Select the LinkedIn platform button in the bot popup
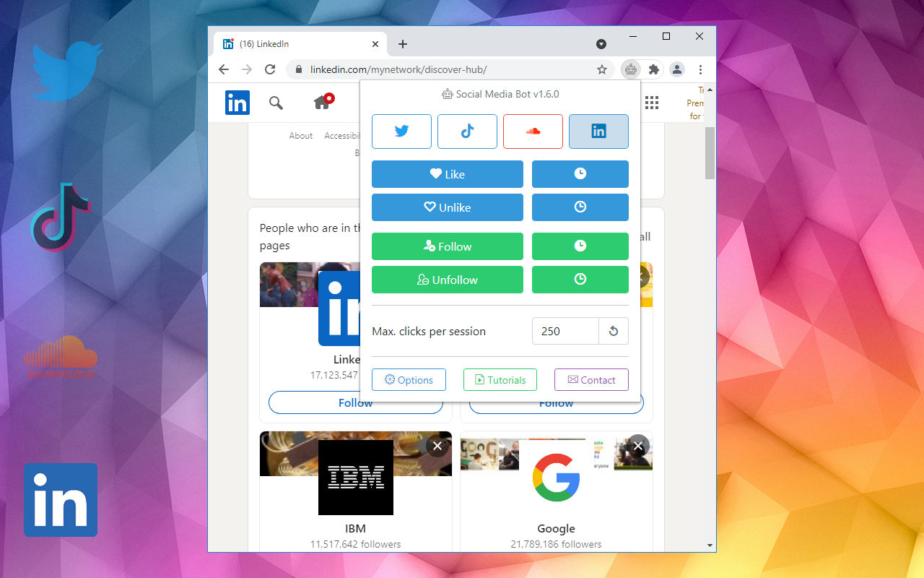Image resolution: width=924 pixels, height=578 pixels. [x=598, y=131]
